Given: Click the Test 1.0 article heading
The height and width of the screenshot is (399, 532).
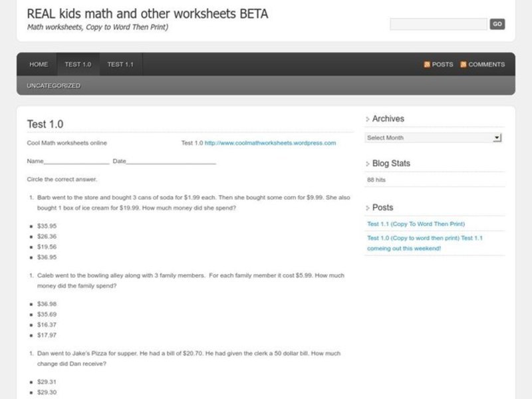Looking at the screenshot, I should (43, 124).
